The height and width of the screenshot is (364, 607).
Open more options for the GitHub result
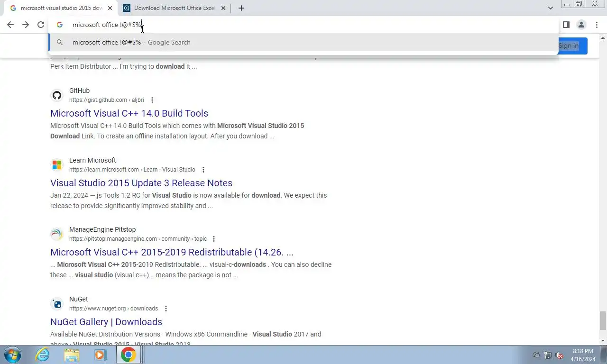pos(152,100)
